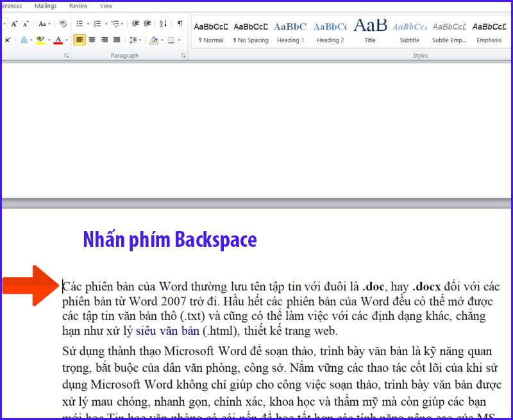Screen dimensions: 513x420
Task: Apply the Subtle Emphasis style
Action: click(450, 33)
